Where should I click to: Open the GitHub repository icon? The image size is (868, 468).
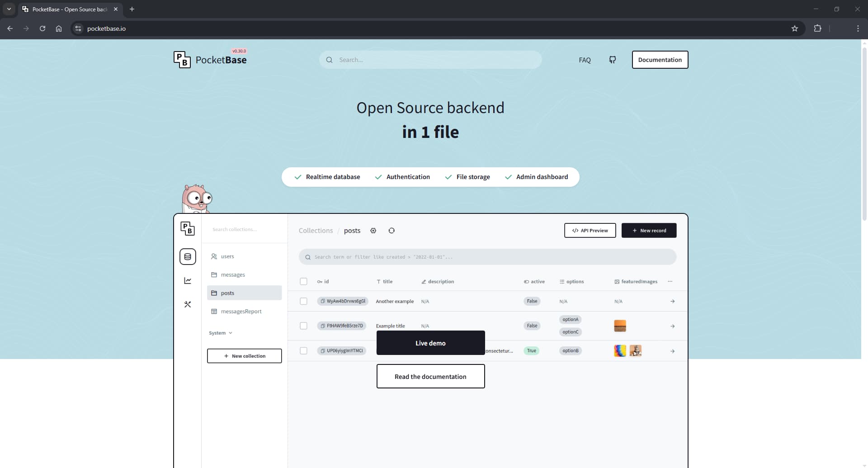click(612, 60)
